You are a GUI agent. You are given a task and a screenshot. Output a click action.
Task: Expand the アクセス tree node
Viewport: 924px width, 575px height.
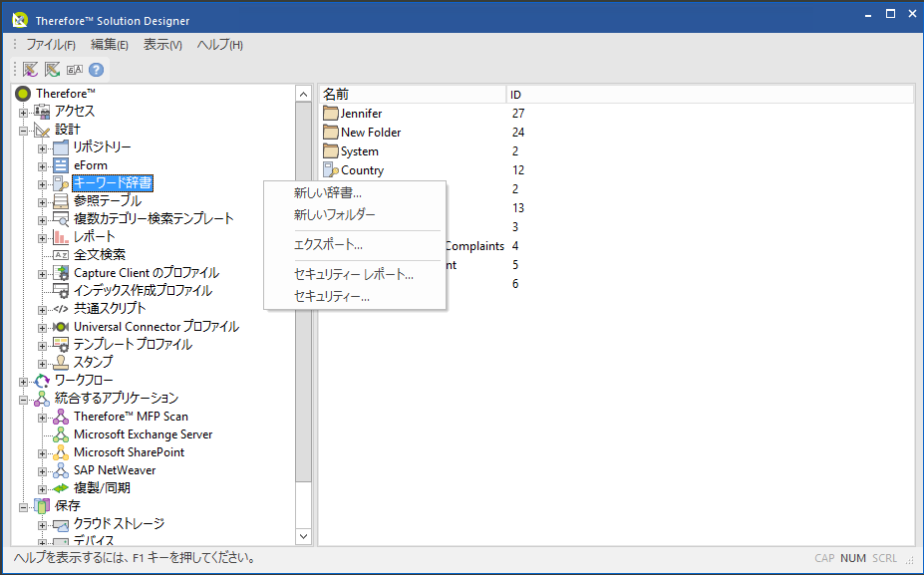(23, 113)
